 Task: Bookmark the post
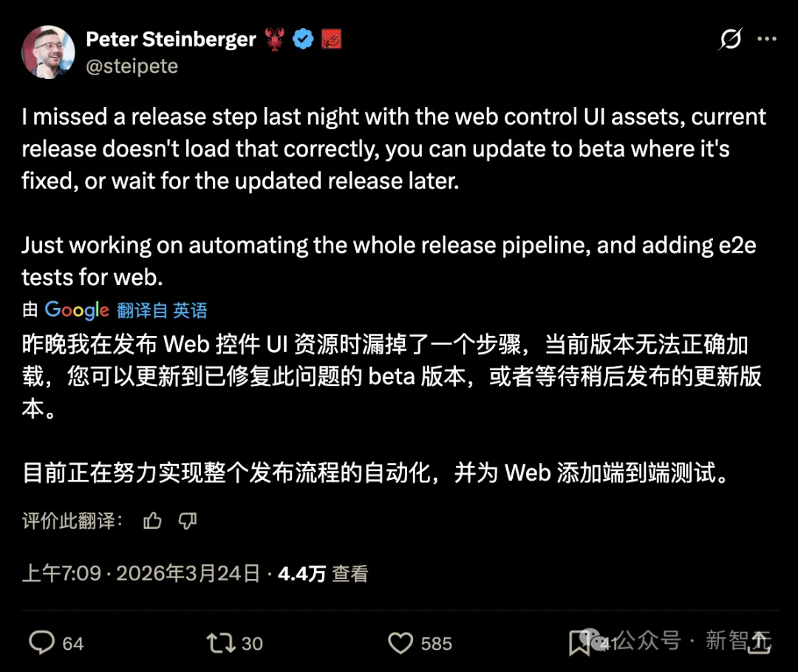coord(579,643)
